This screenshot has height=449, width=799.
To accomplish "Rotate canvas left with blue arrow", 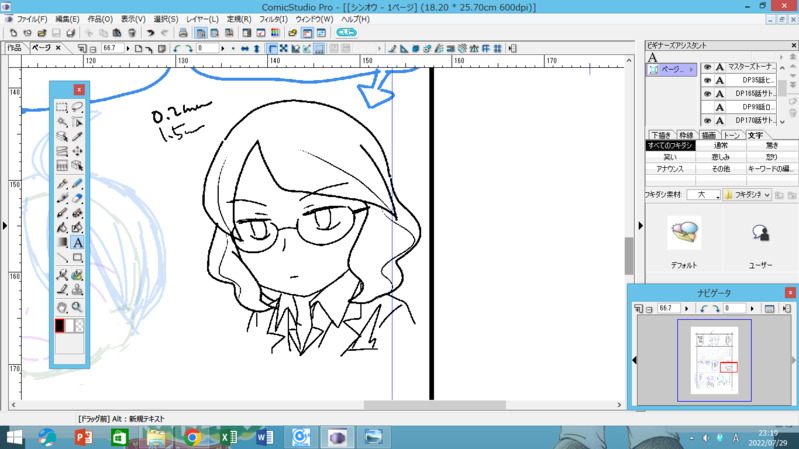I will coord(177,48).
